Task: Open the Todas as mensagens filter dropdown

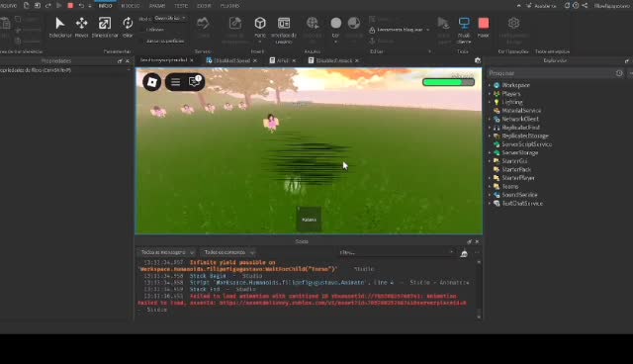Action: tap(166, 252)
